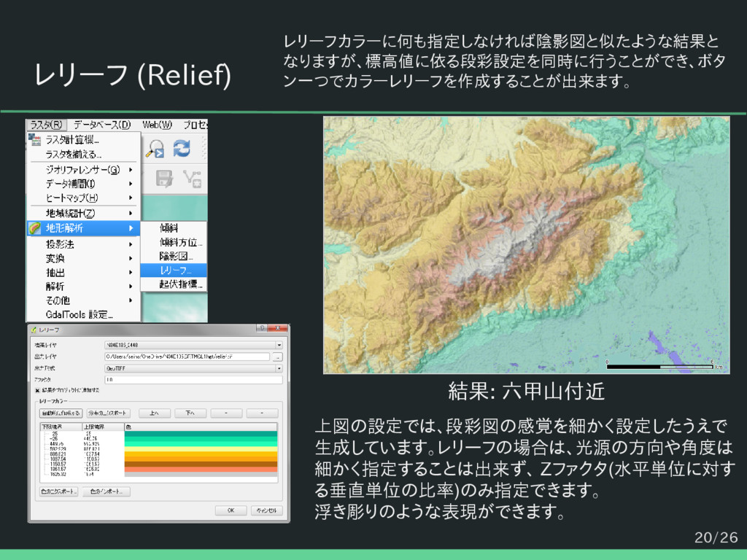Click the 下限境界 column header
The image size is (747, 560).
[x=61, y=427]
